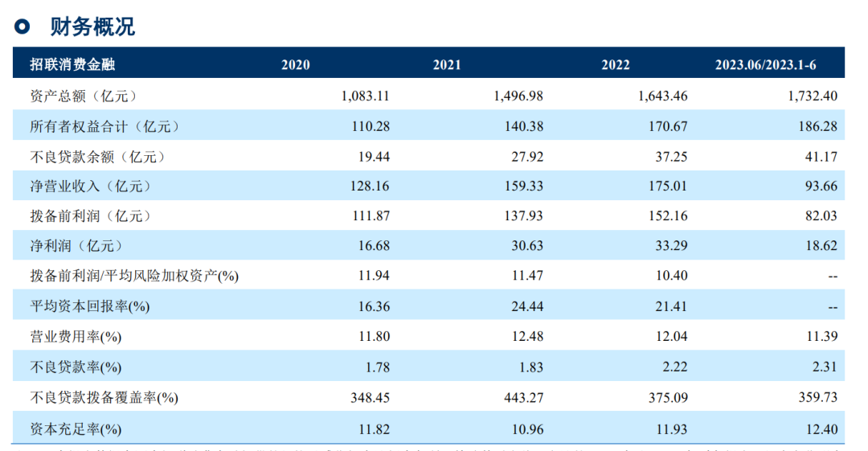The image size is (868, 451).
Task: Click the circle bullet icon beside 财务概况
Action: click(x=23, y=27)
